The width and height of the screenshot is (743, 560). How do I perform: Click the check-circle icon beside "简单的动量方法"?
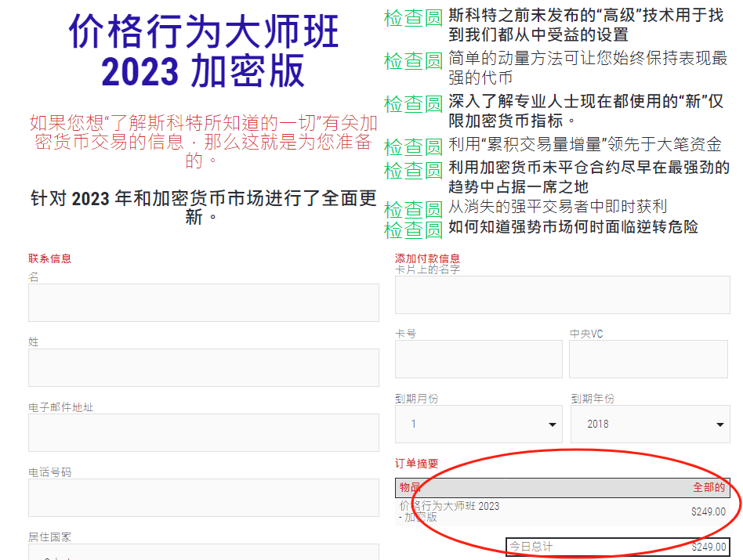click(413, 61)
